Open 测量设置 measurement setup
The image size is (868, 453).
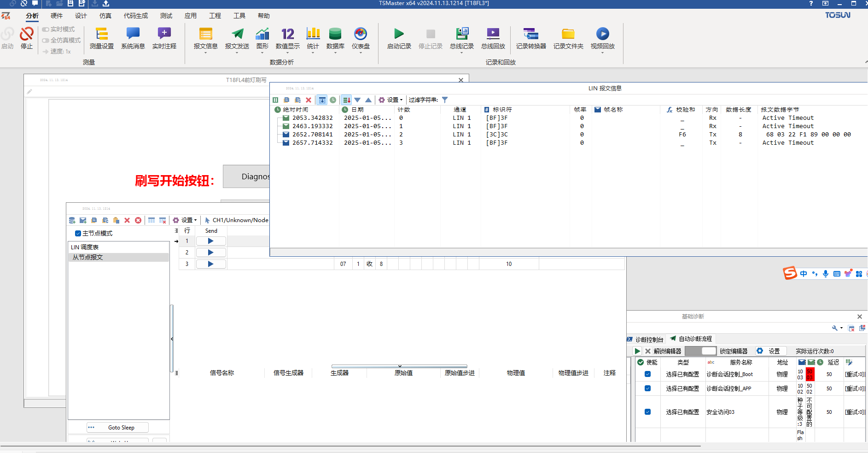tap(101, 38)
